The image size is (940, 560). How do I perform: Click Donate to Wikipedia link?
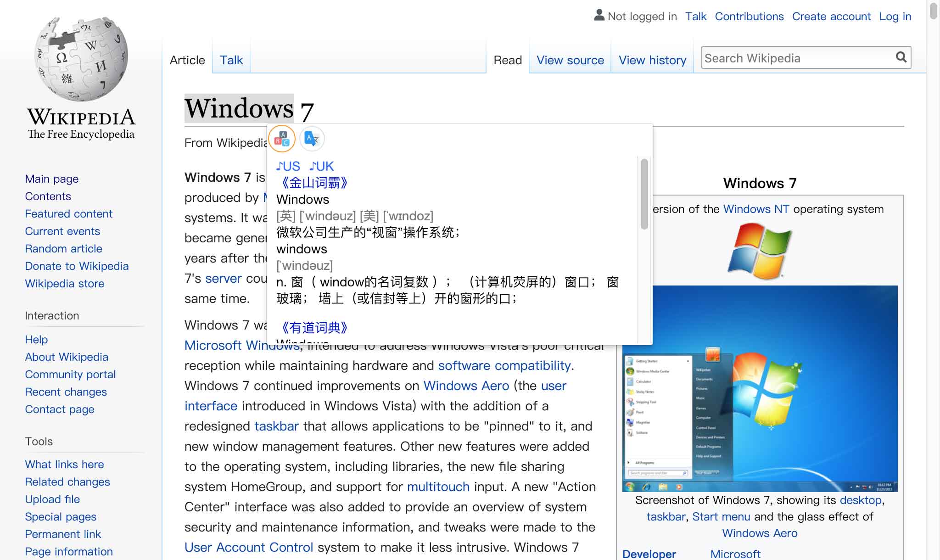coord(77,266)
